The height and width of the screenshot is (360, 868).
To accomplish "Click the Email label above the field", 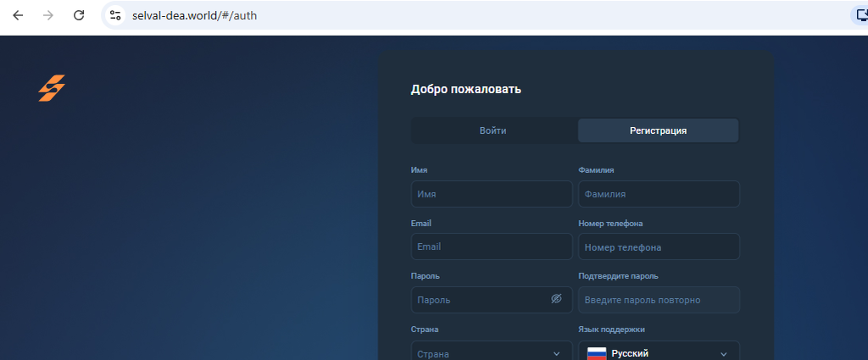I will pyautogui.click(x=421, y=224).
